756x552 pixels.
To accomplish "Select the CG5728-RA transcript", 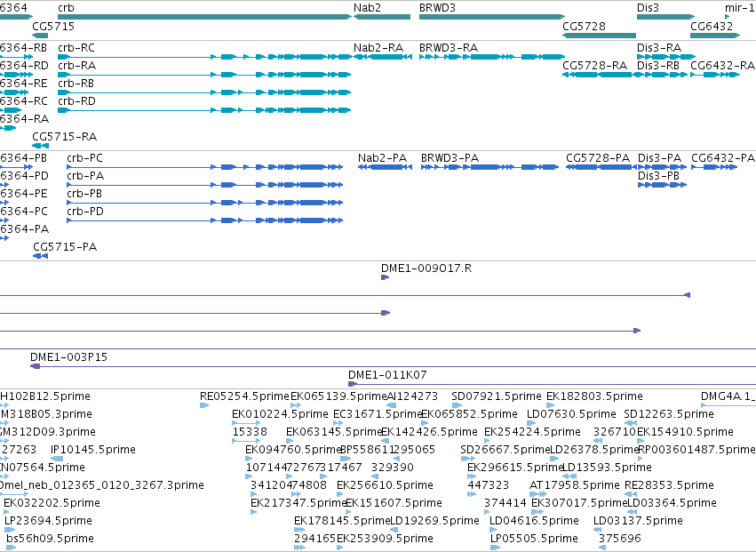I will tap(600, 75).
